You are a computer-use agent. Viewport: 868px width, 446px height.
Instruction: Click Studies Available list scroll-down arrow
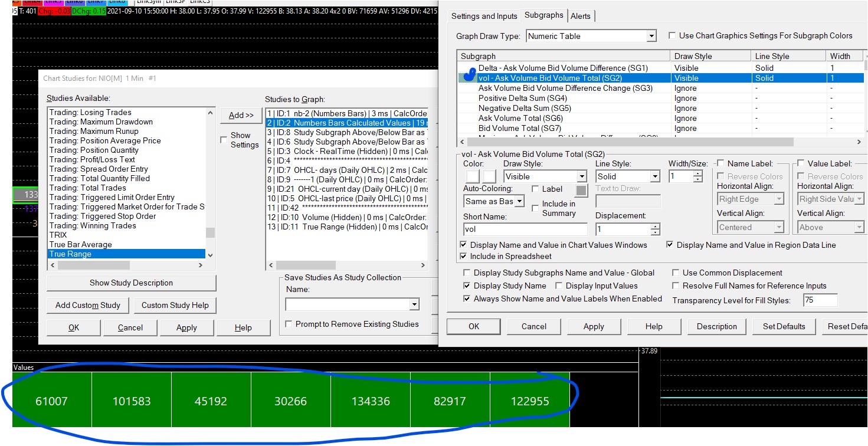point(211,254)
